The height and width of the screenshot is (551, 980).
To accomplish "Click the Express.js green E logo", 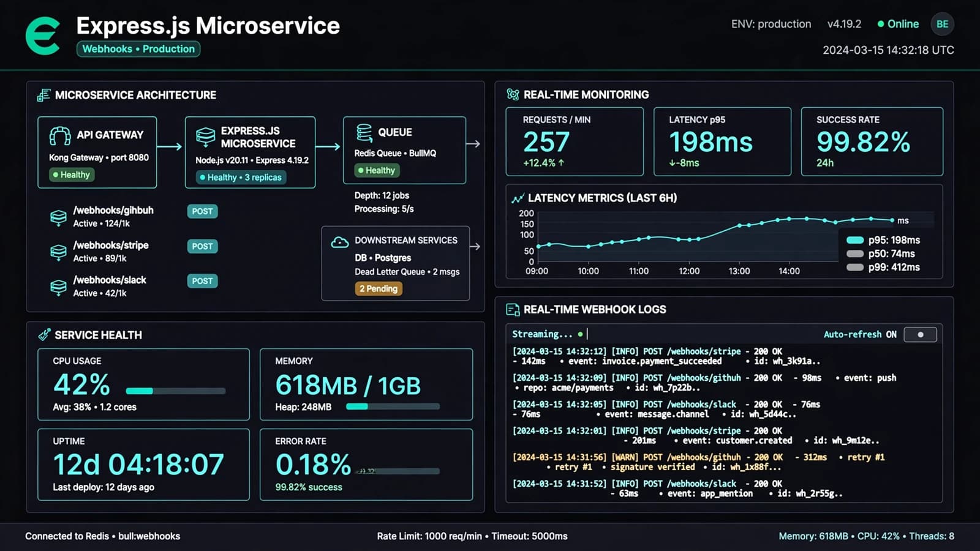I will pos(43,36).
